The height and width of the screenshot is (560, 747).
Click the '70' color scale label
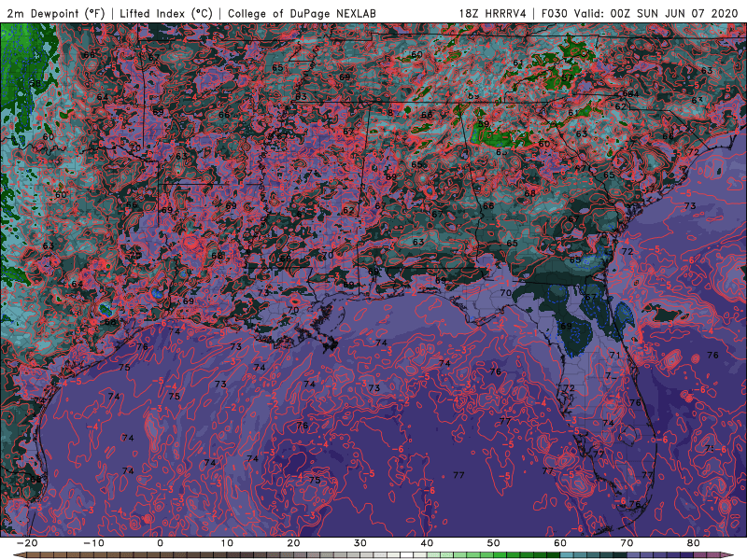(627, 543)
